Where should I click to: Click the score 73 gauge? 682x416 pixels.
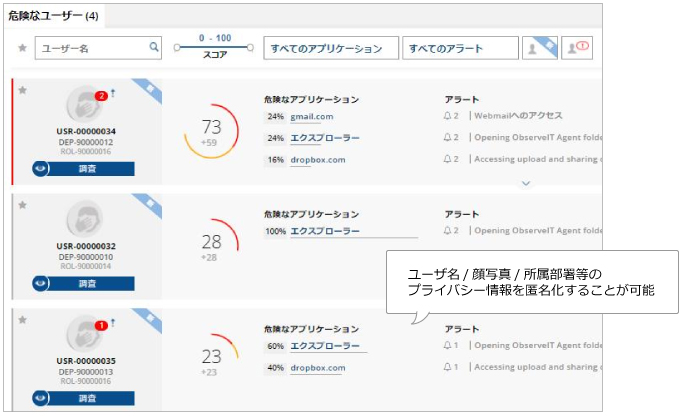click(211, 131)
